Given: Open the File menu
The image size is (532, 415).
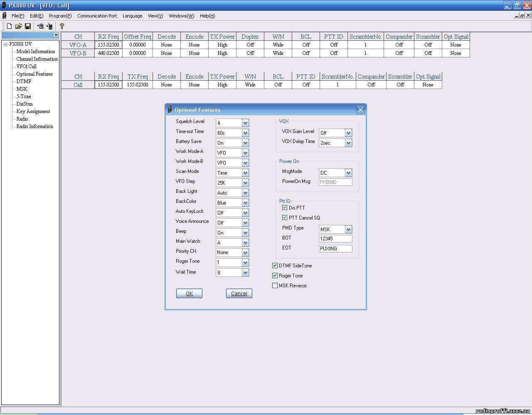Looking at the screenshot, I should pyautogui.click(x=17, y=16).
